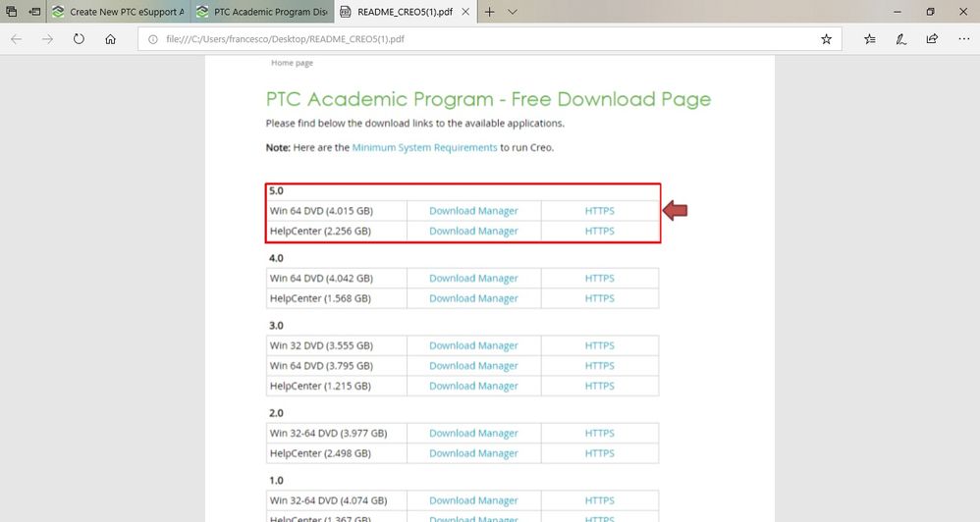Click the Share icon in toolbar

pyautogui.click(x=932, y=38)
